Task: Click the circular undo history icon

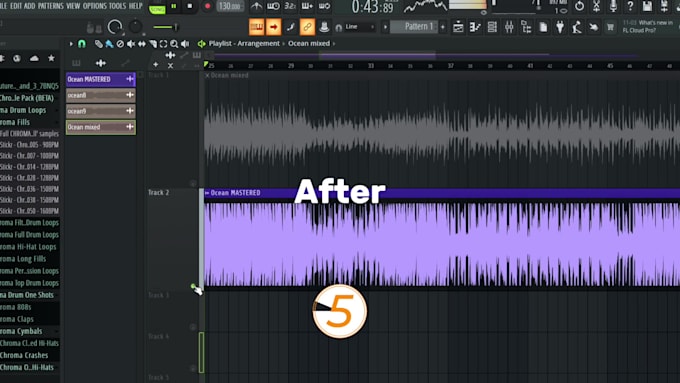Action: [x=579, y=6]
